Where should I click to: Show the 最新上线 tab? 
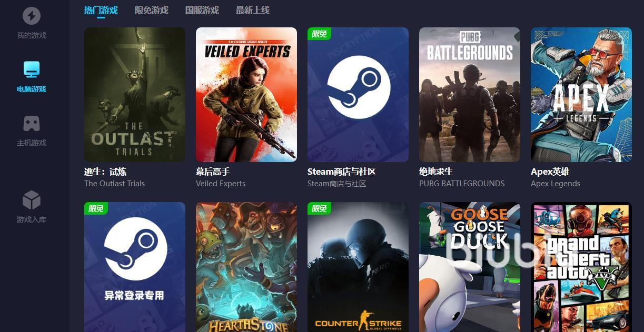253,10
